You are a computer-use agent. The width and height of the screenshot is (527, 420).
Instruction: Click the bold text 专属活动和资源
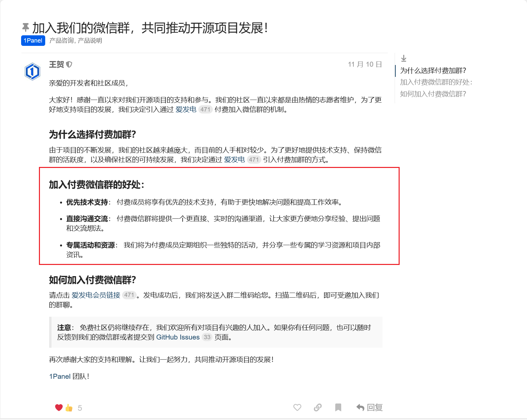coord(91,245)
